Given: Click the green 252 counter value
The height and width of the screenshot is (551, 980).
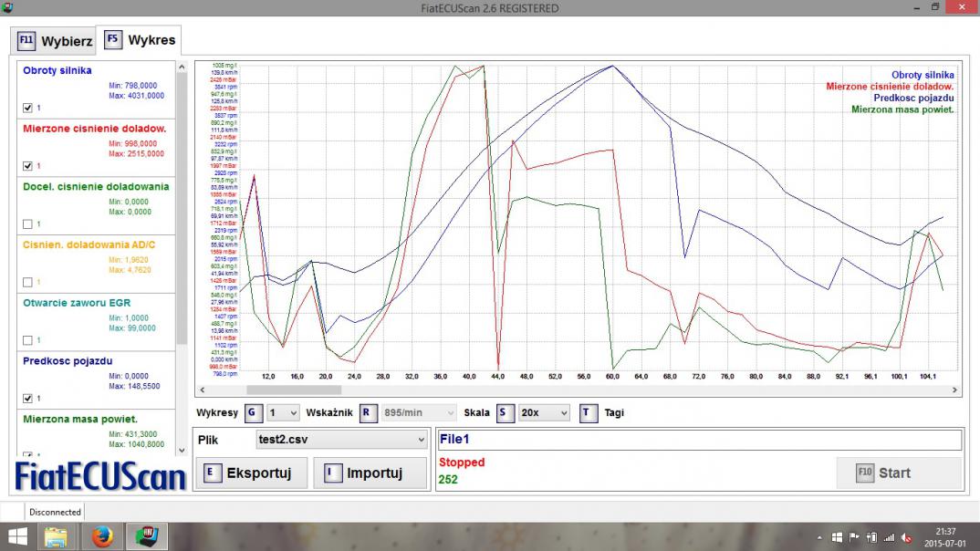Looking at the screenshot, I should pyautogui.click(x=448, y=480).
